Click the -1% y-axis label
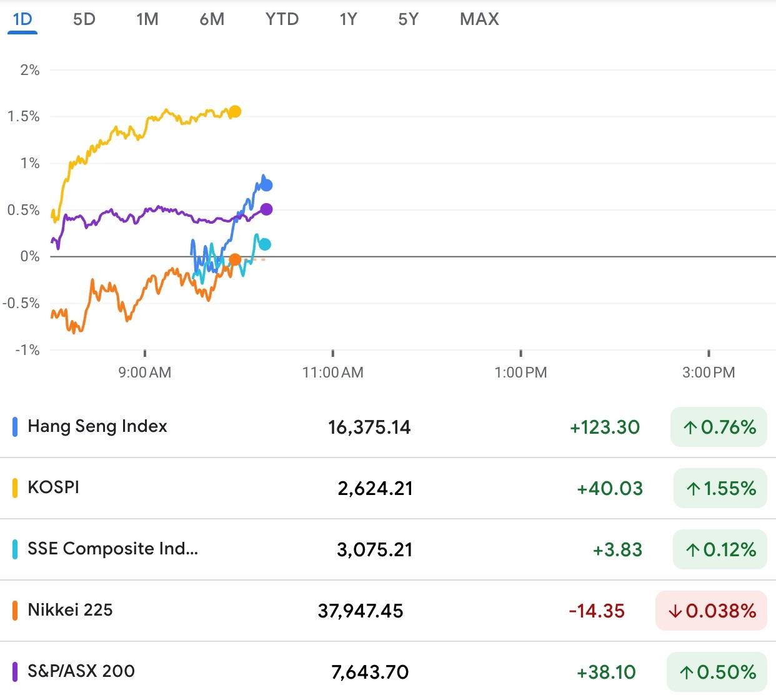Viewport: 776px width, 700px height. [27, 350]
